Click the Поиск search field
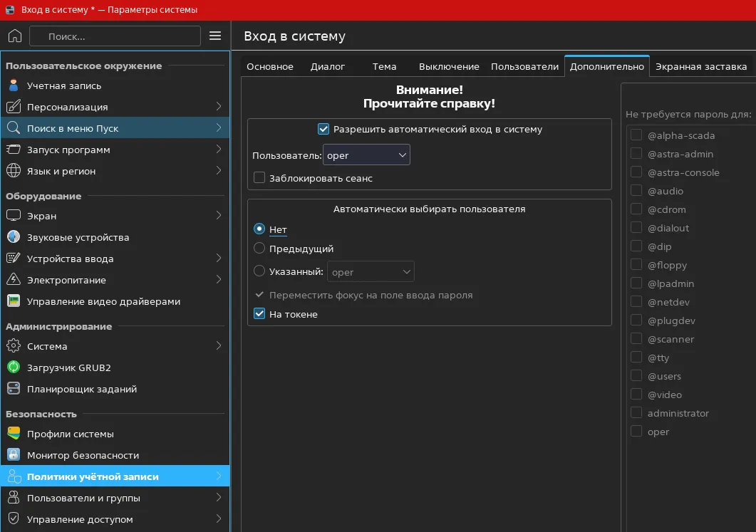756x532 pixels. tap(115, 36)
